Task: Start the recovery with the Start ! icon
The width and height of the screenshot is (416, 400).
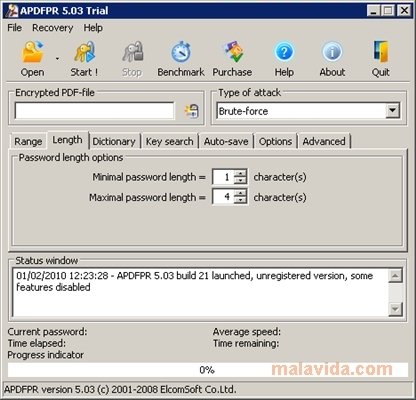Action: 85,52
